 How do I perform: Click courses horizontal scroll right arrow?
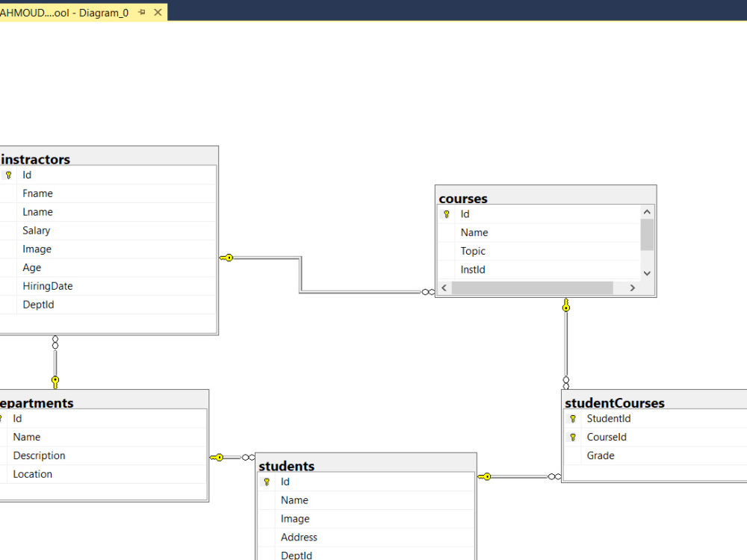633,287
